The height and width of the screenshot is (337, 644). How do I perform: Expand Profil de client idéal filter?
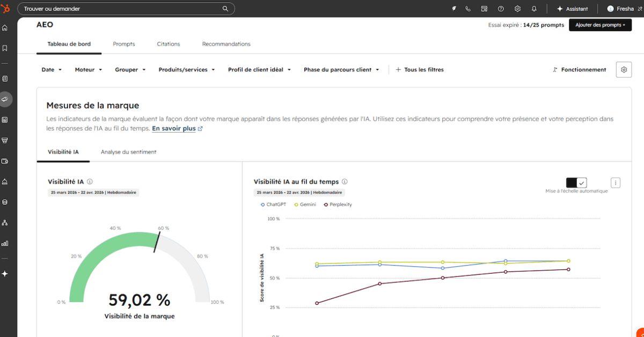pyautogui.click(x=260, y=70)
